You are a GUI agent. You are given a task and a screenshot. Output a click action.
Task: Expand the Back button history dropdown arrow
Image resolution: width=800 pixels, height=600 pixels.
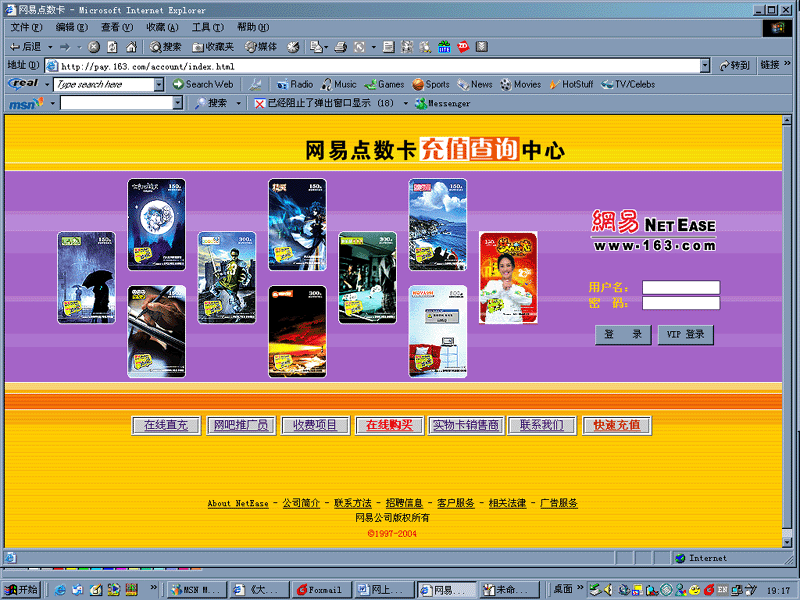(50, 47)
